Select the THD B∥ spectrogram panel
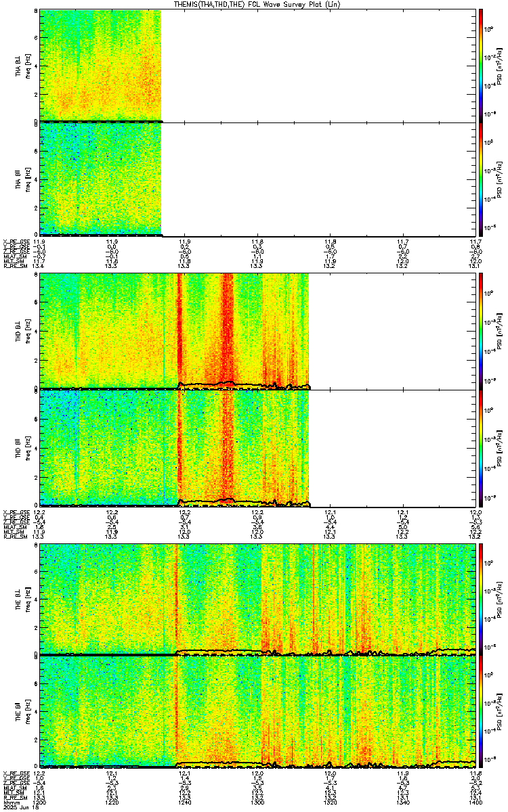This screenshot has height=812, width=508. coord(256,448)
